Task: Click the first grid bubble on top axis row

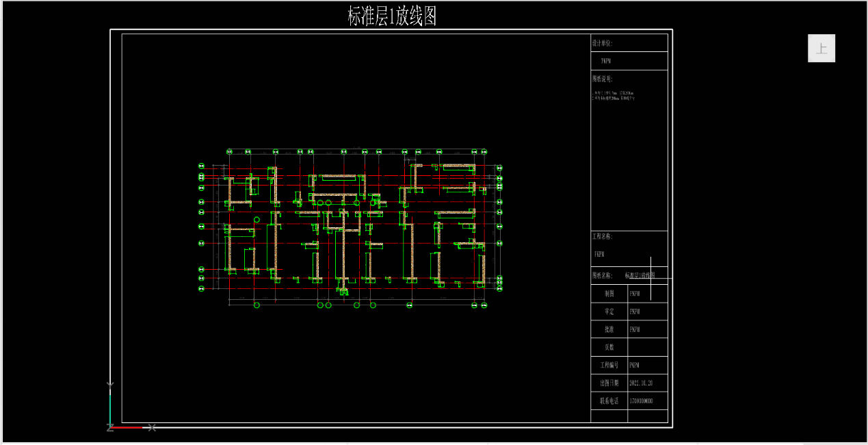Action: tap(231, 151)
